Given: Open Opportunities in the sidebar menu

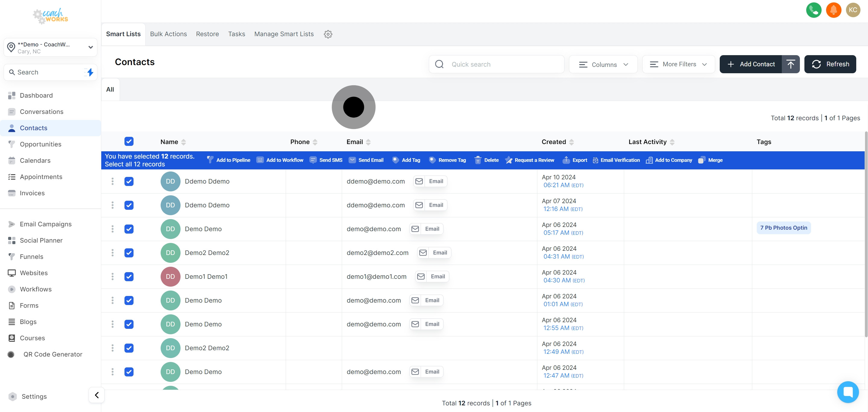Looking at the screenshot, I should pyautogui.click(x=40, y=144).
